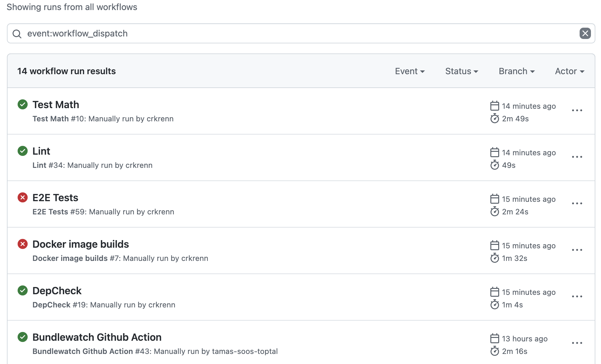Click into the workflow runs filter field

point(301,33)
